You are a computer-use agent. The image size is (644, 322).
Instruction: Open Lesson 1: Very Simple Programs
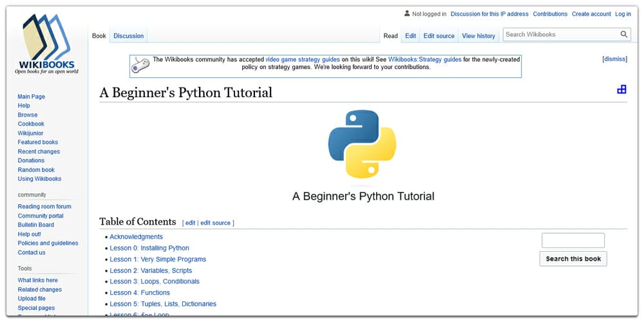point(158,259)
